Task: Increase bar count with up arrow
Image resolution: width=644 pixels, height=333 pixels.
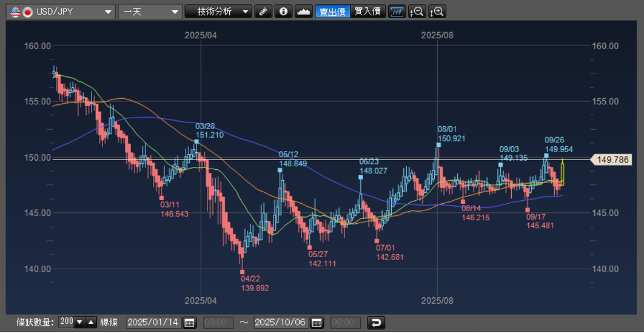Action: [90, 323]
